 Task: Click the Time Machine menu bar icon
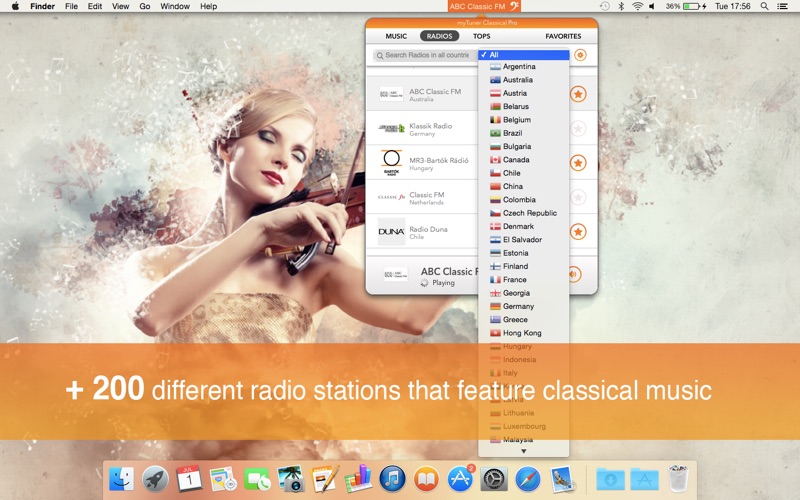605,6
